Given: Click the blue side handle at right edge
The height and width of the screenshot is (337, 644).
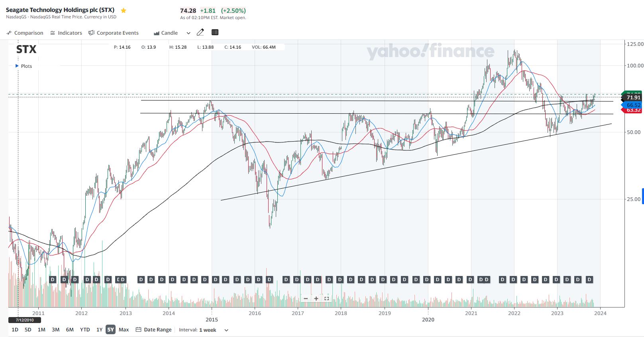Looking at the screenshot, I should 642,196.
